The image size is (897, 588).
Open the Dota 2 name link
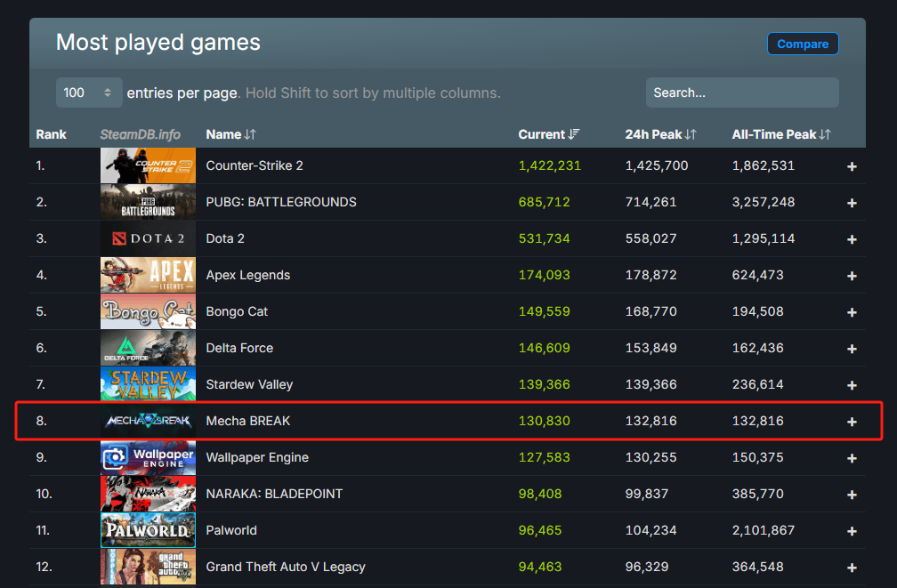click(x=225, y=238)
